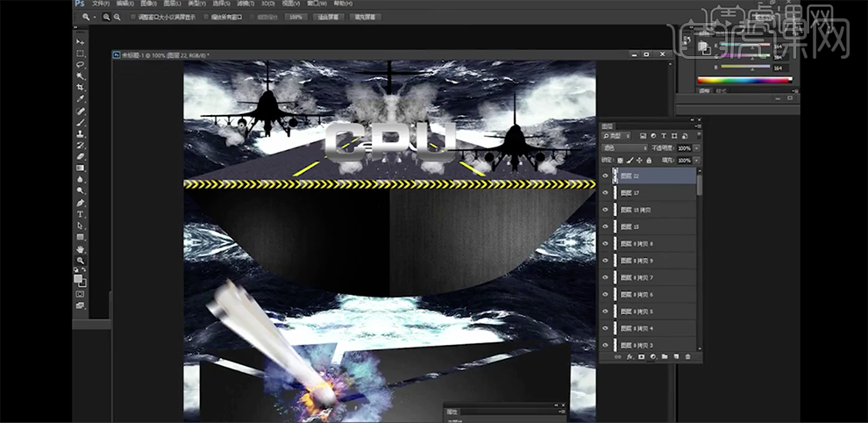Click the layer styles fx icon
Image resolution: width=868 pixels, height=423 pixels.
coord(630,357)
